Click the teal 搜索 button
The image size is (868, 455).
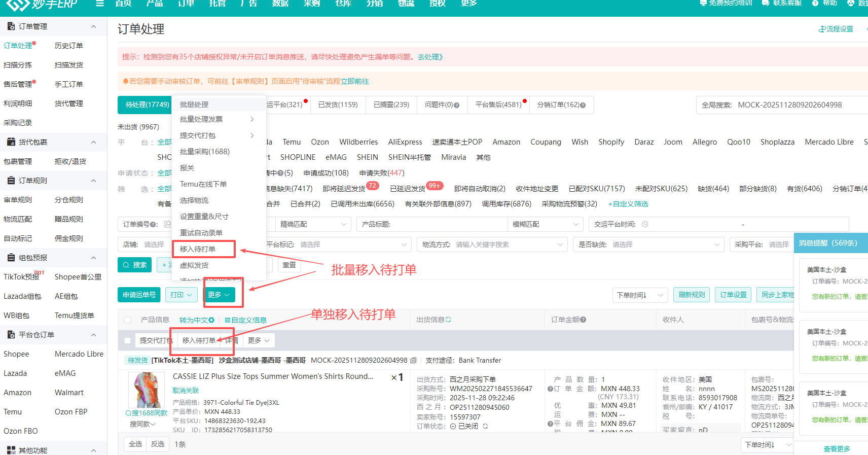[x=134, y=265]
